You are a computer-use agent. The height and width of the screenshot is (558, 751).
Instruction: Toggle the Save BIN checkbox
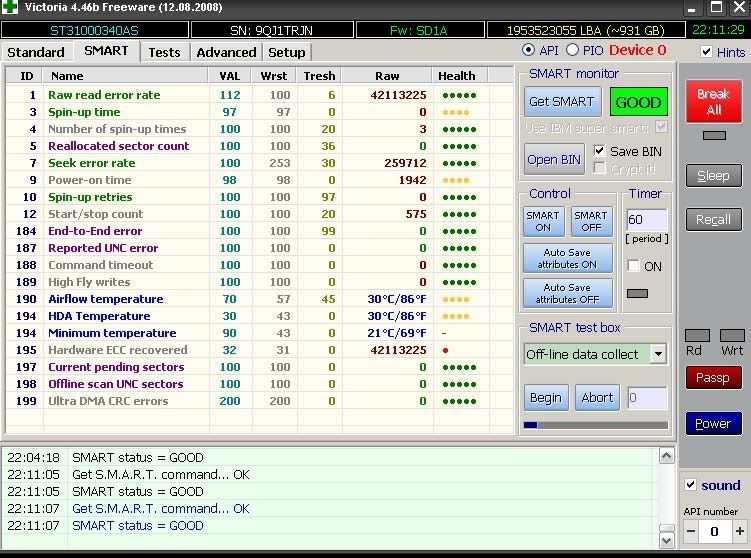click(599, 151)
